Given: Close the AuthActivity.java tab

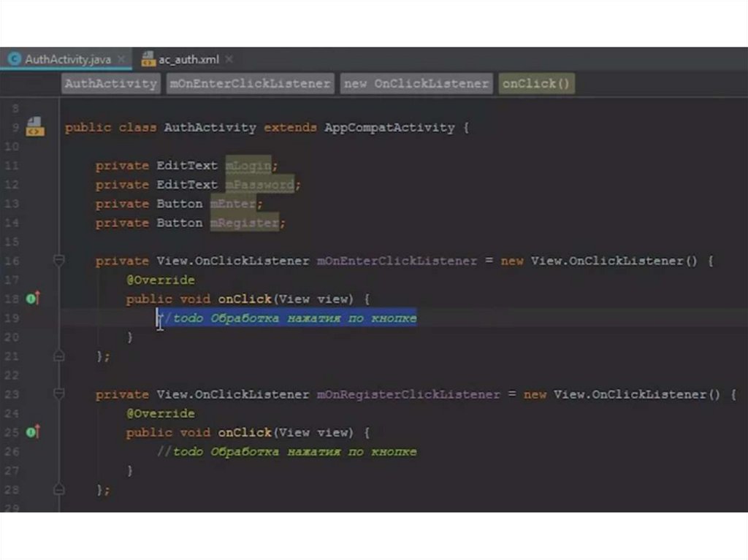Looking at the screenshot, I should 122,59.
